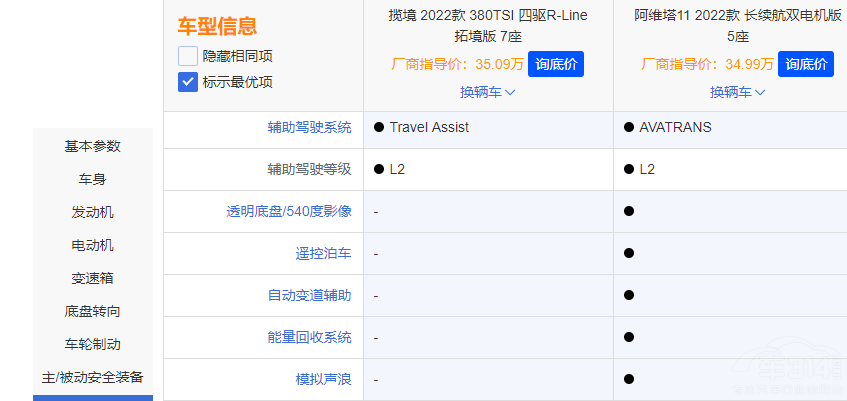Open the 能量回收系统 link

coord(309,338)
